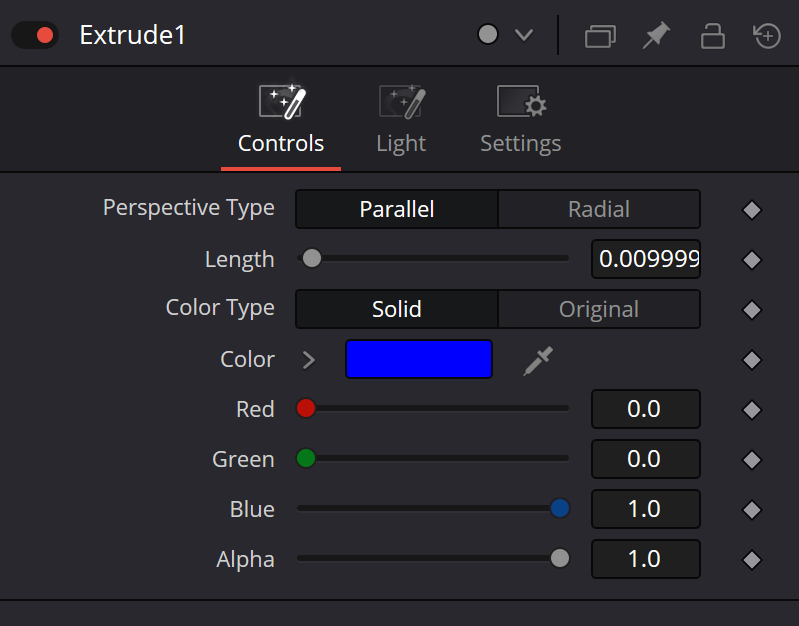Image resolution: width=799 pixels, height=626 pixels.
Task: Click the Color Type label
Action: 220,308
